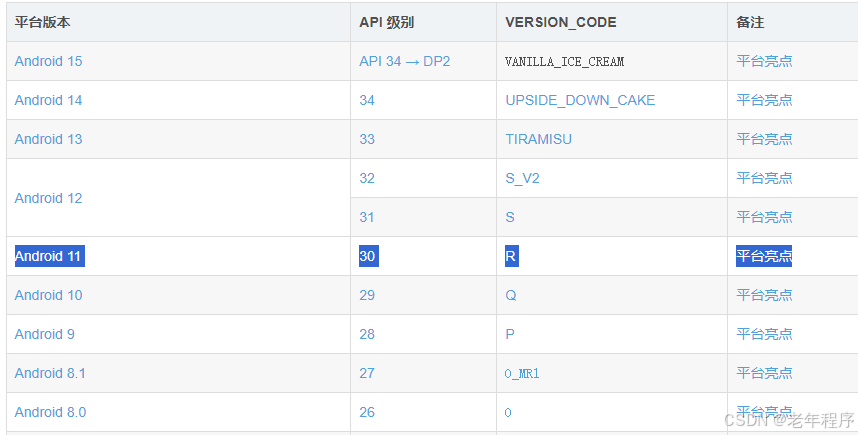The image size is (858, 435).
Task: Open 平台亮点 link in Android 15 row
Action: pyautogui.click(x=764, y=61)
